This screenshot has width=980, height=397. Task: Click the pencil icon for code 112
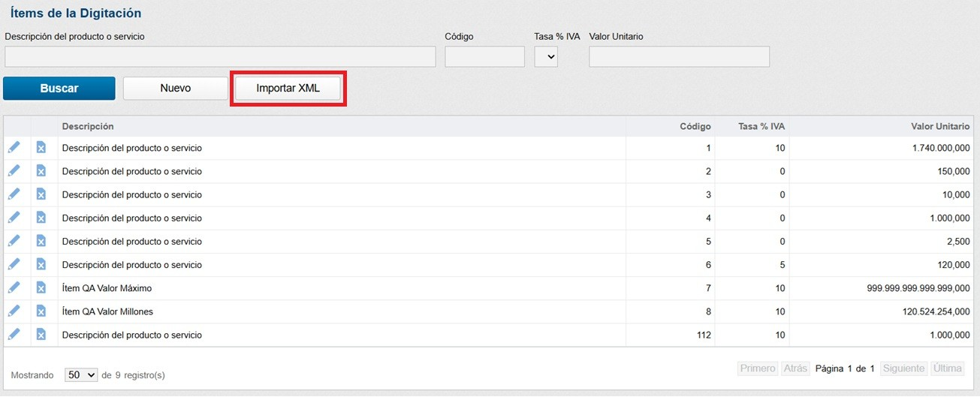point(14,335)
